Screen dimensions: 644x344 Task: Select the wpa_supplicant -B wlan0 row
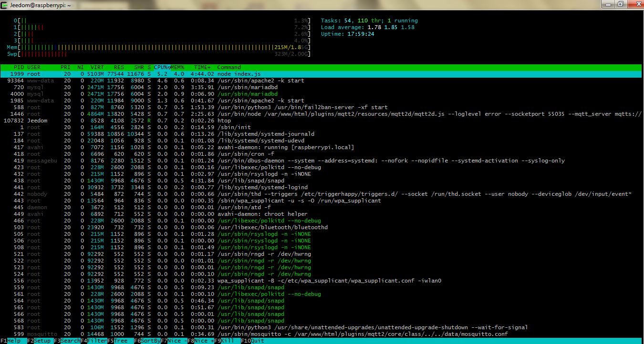(321, 281)
